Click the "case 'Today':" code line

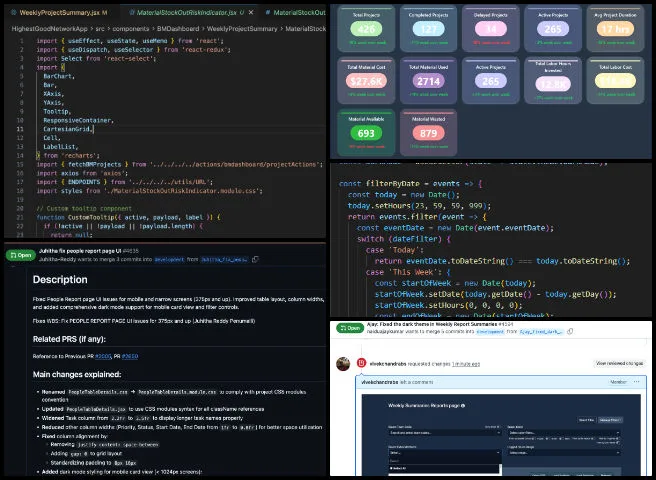click(x=397, y=250)
